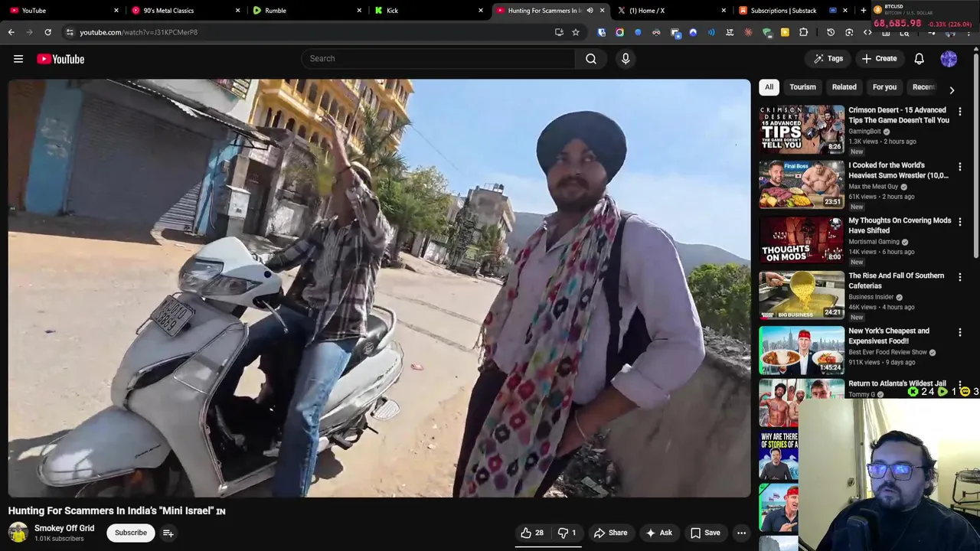Like the video with thumbs up
Screen dimensions: 980x551
click(x=533, y=533)
